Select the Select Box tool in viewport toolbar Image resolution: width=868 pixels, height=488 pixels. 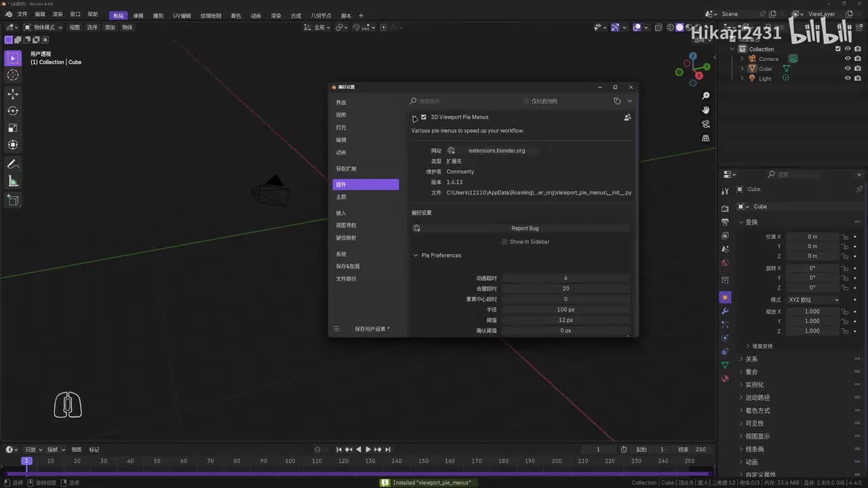pyautogui.click(x=13, y=59)
